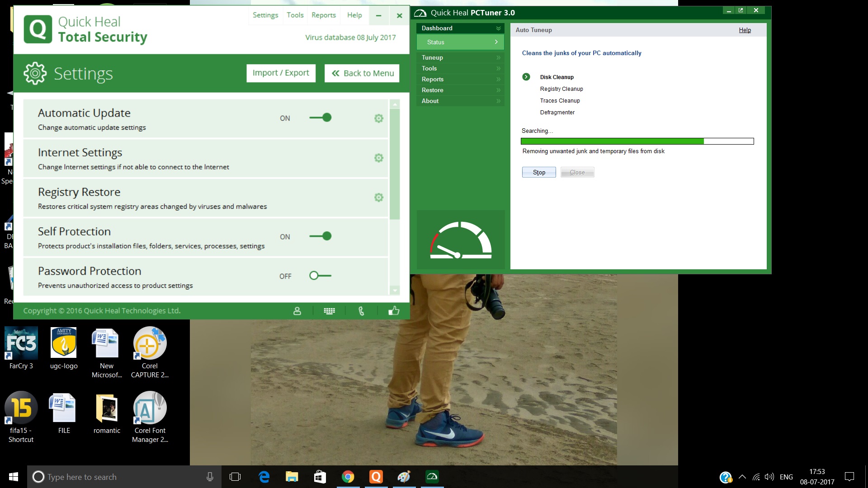Open the Help link in Auto Tuneup

click(745, 30)
